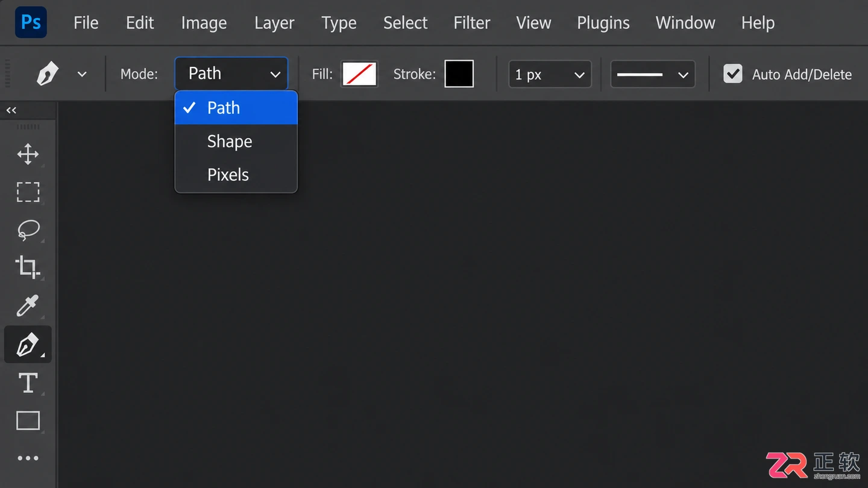Open the Image menu
Image resolution: width=868 pixels, height=488 pixels.
[204, 23]
